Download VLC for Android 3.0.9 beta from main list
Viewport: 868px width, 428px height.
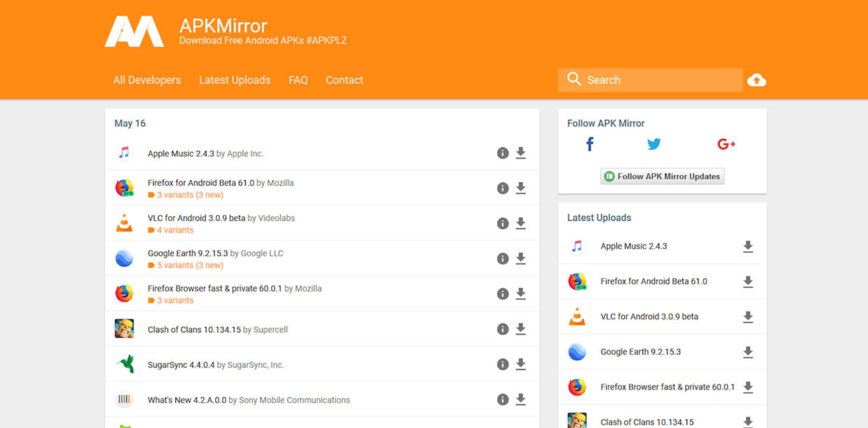coord(521,223)
